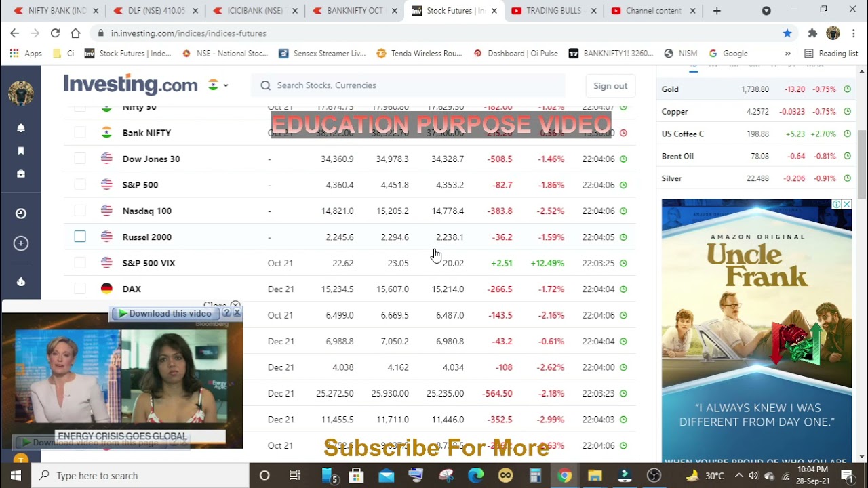
Task: Close the floating video popup
Action: (x=235, y=305)
